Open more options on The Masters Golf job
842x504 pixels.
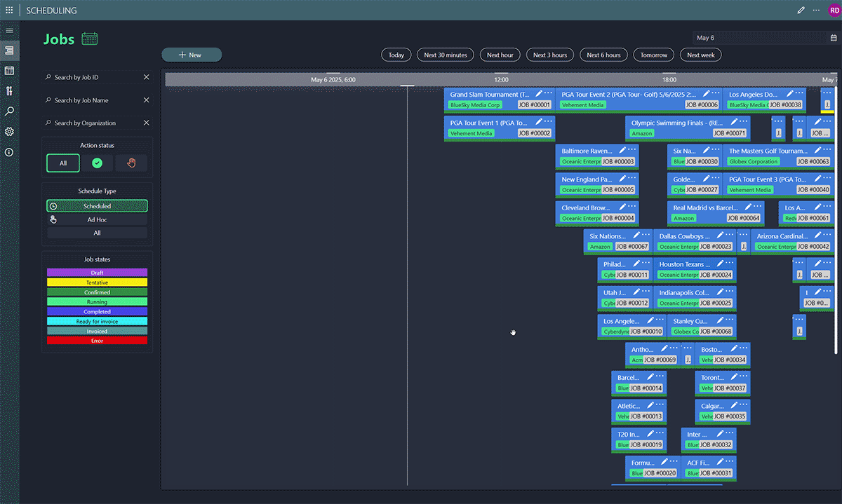point(827,150)
